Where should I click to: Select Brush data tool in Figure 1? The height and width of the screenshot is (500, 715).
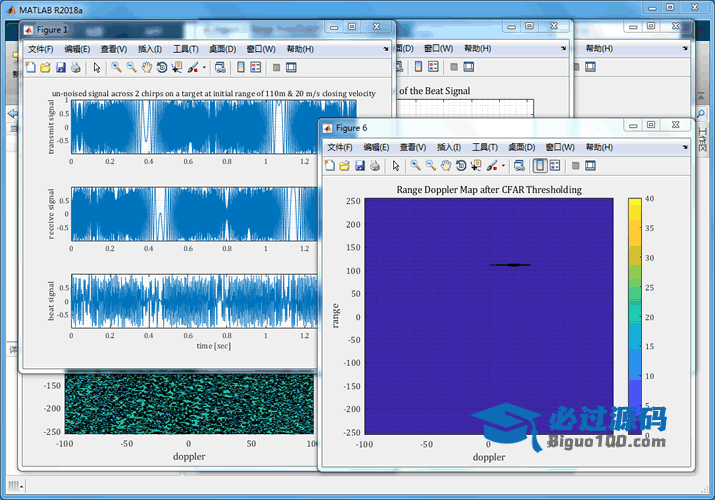point(193,67)
